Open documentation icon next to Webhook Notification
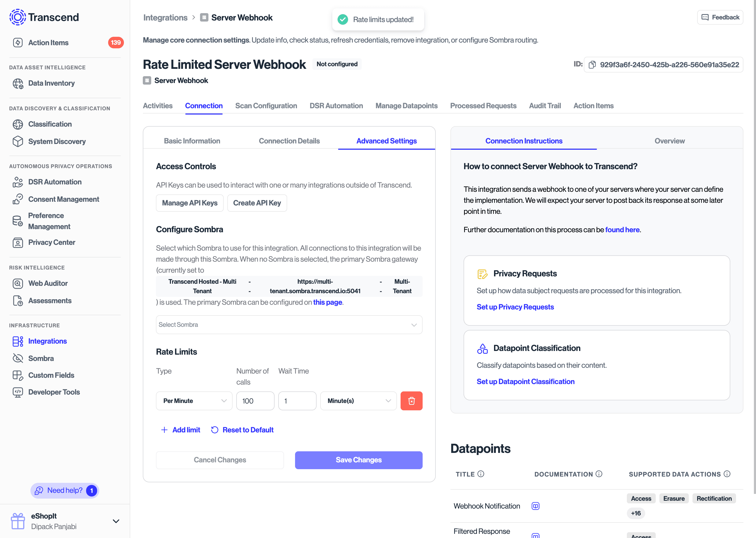 pos(535,506)
